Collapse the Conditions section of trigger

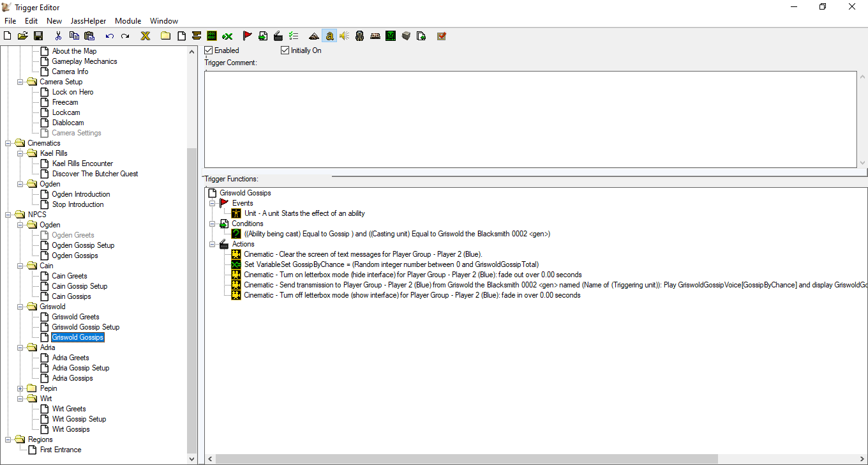coord(212,224)
